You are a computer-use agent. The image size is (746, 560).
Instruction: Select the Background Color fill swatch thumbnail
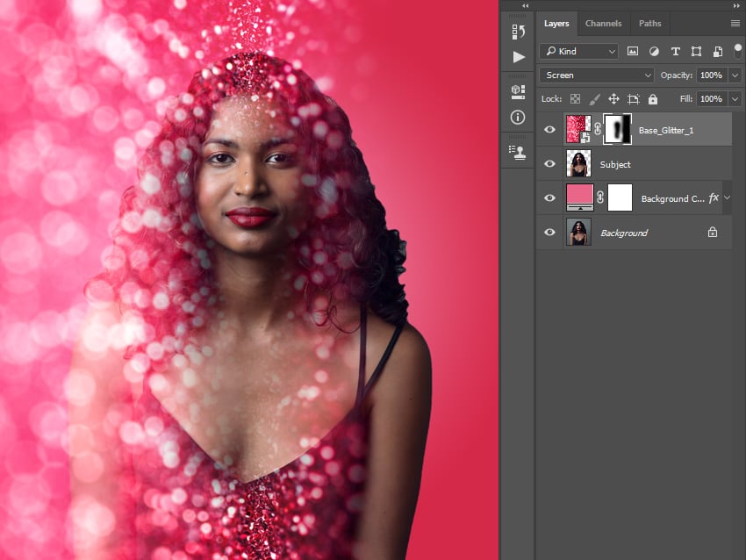pos(579,197)
